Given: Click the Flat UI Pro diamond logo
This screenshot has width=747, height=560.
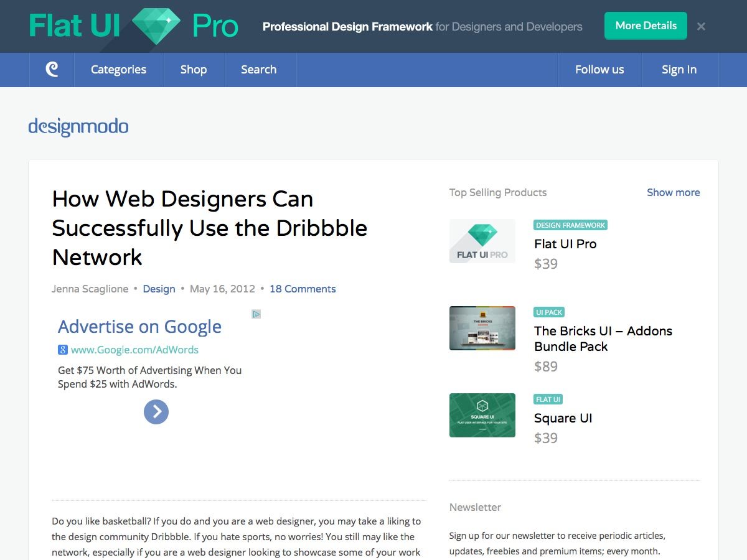Looking at the screenshot, I should click(x=156, y=26).
